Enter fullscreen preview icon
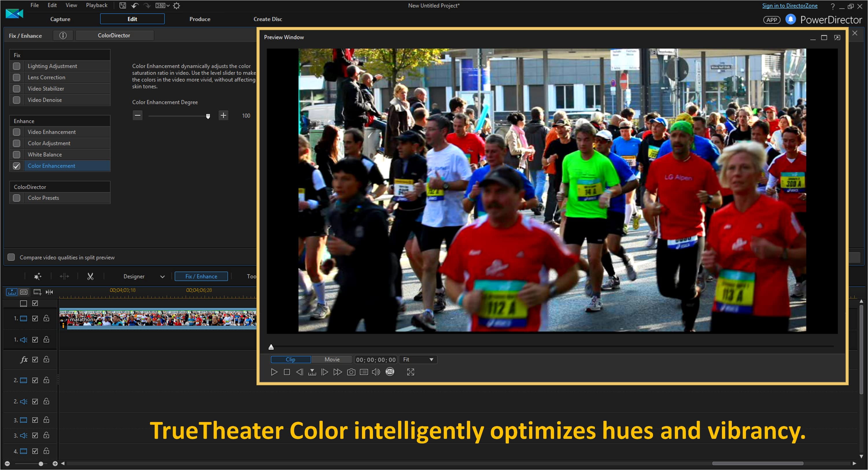The width and height of the screenshot is (868, 470). [410, 372]
